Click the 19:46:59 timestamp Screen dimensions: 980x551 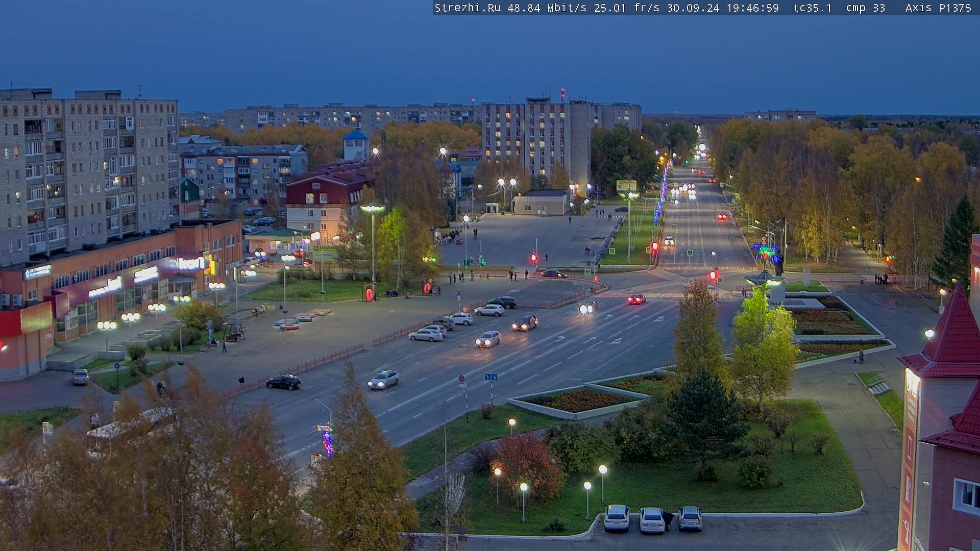[x=753, y=8]
